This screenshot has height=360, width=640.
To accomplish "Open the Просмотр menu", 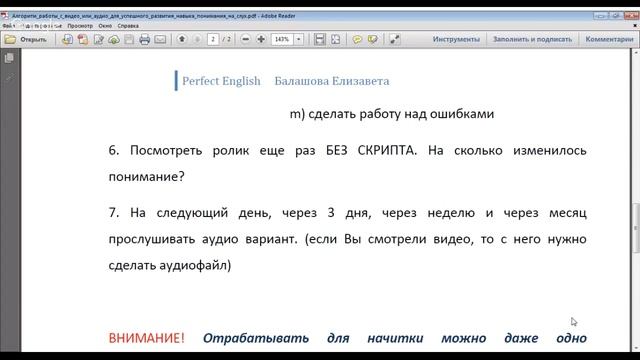I will point(80,26).
